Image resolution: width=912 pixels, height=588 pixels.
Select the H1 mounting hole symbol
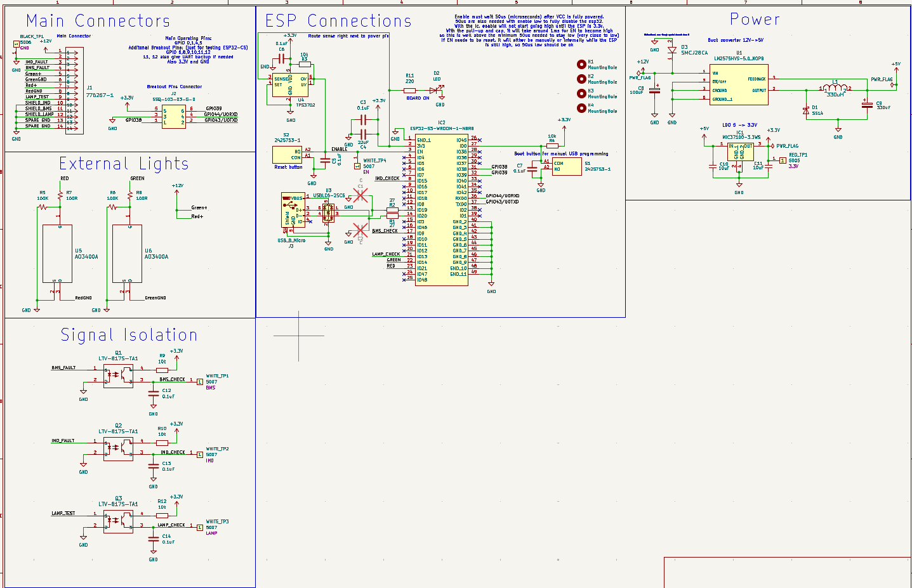click(581, 64)
